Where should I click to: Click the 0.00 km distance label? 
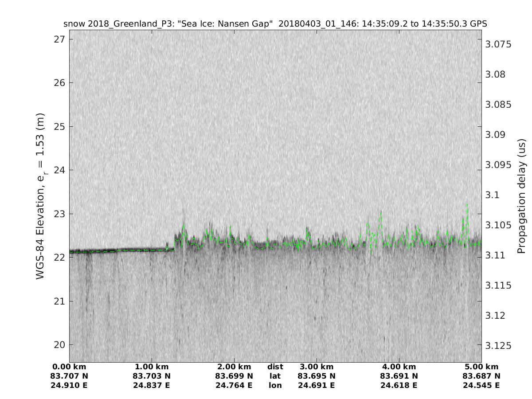(x=69, y=367)
